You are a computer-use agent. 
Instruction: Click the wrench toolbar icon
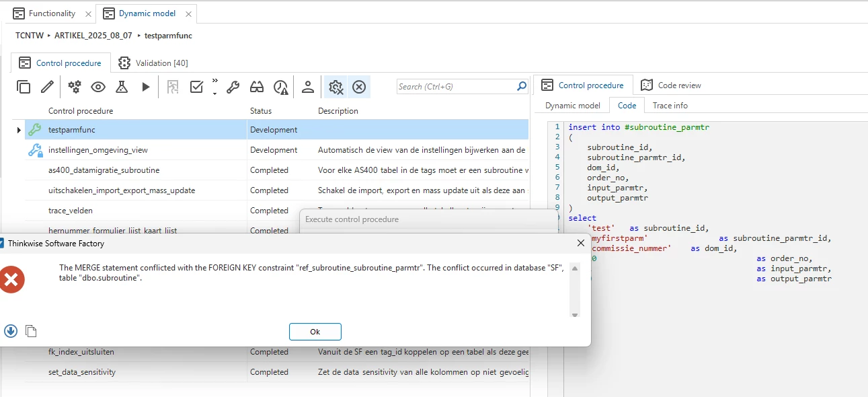[x=233, y=87]
